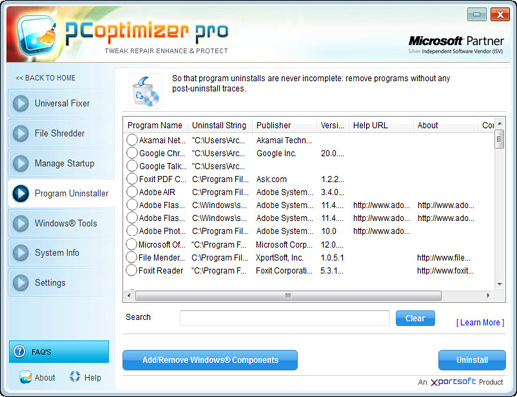The width and height of the screenshot is (517, 397).
Task: Select the Akamai Net... radio button
Action: 132,140
